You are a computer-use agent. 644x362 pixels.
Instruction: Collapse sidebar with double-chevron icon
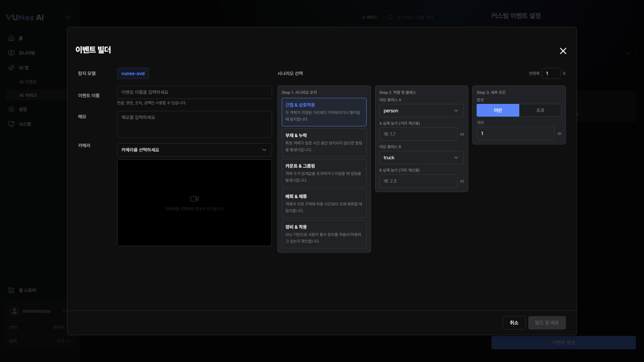click(x=68, y=17)
